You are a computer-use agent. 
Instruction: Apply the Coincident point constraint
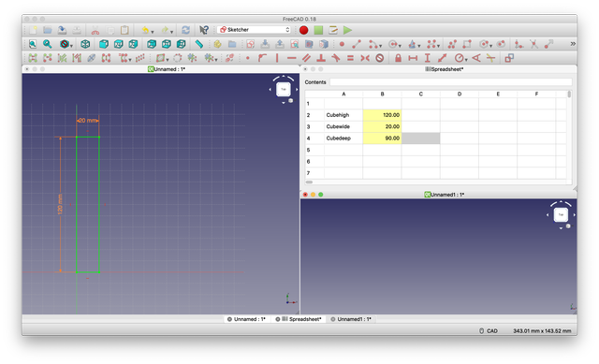[247, 58]
